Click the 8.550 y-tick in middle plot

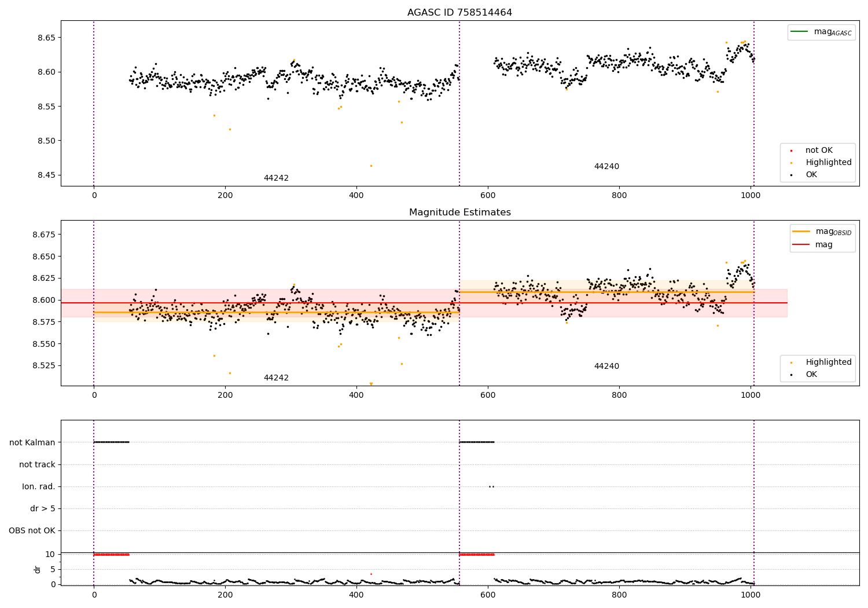coord(44,344)
